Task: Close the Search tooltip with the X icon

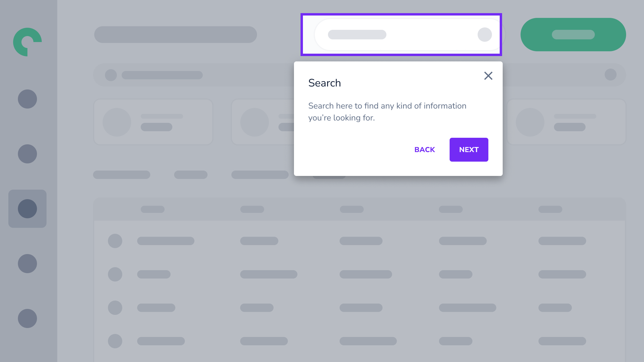Action: tap(488, 76)
